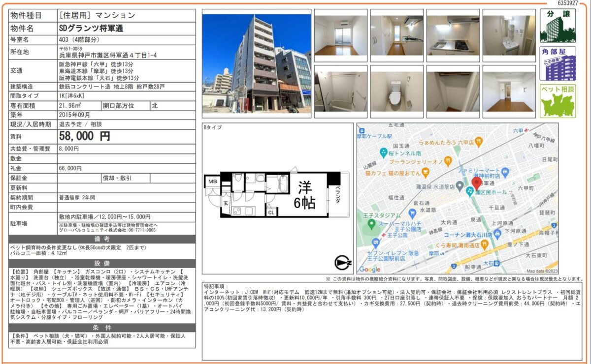Image resolution: width=591 pixels, height=364 pixels.
Task: Click the 分譲 condominium badge icon
Action: [558, 26]
